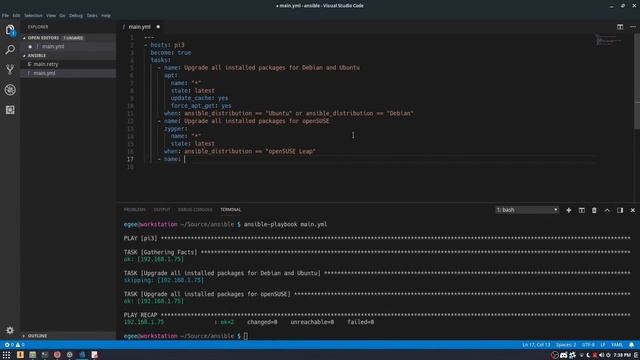This screenshot has width=640, height=360.
Task: Click the 'become: true' line in editor
Action: 171,53
